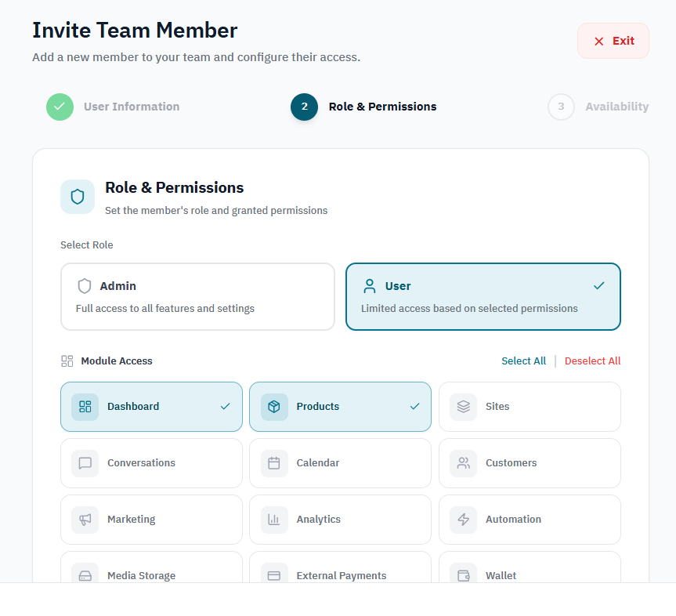Viewport: 676px width, 616px height.
Task: Click the Dashboard module icon
Action: [85, 406]
